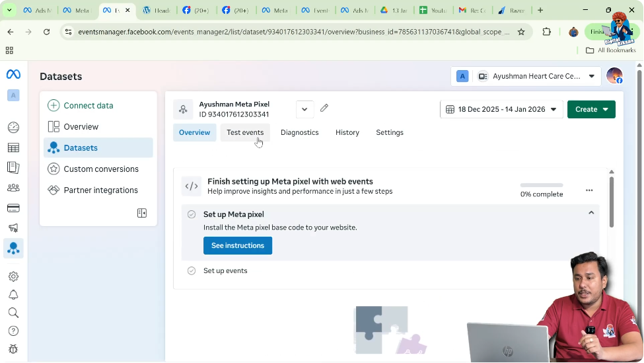Bookmark this page with the star icon
This screenshot has width=644, height=363.
[x=521, y=32]
